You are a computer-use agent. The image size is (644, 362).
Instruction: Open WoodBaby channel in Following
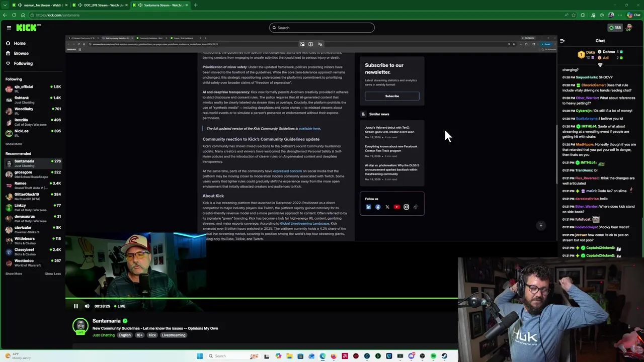click(33, 111)
